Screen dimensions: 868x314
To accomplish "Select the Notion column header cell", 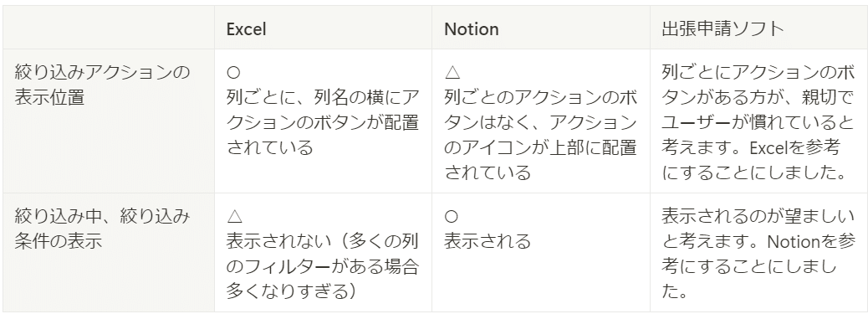I will [x=541, y=28].
